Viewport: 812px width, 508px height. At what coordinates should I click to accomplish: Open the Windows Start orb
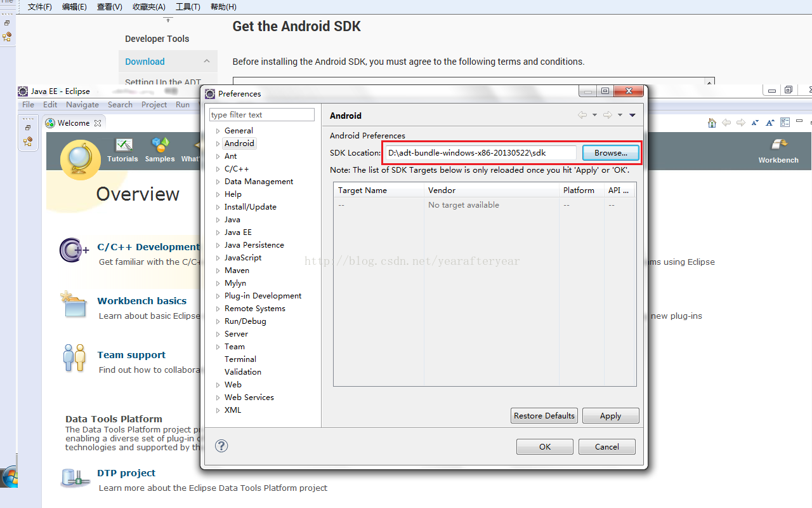coord(9,478)
